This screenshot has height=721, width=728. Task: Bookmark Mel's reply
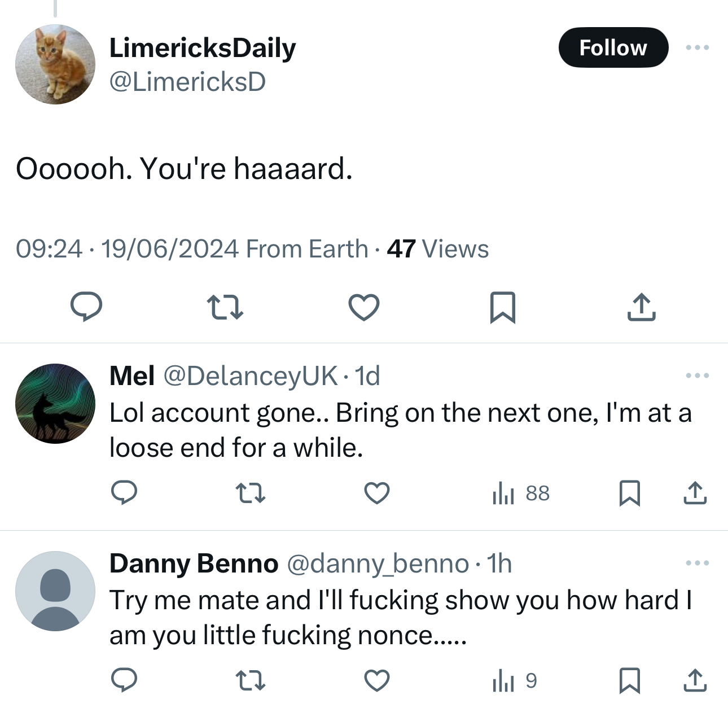[x=629, y=493]
